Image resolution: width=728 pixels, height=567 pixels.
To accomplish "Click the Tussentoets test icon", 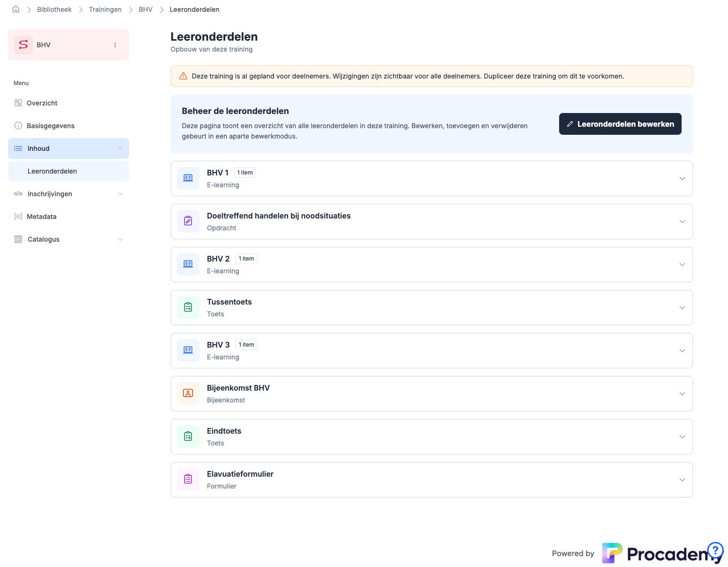I will point(188,307).
